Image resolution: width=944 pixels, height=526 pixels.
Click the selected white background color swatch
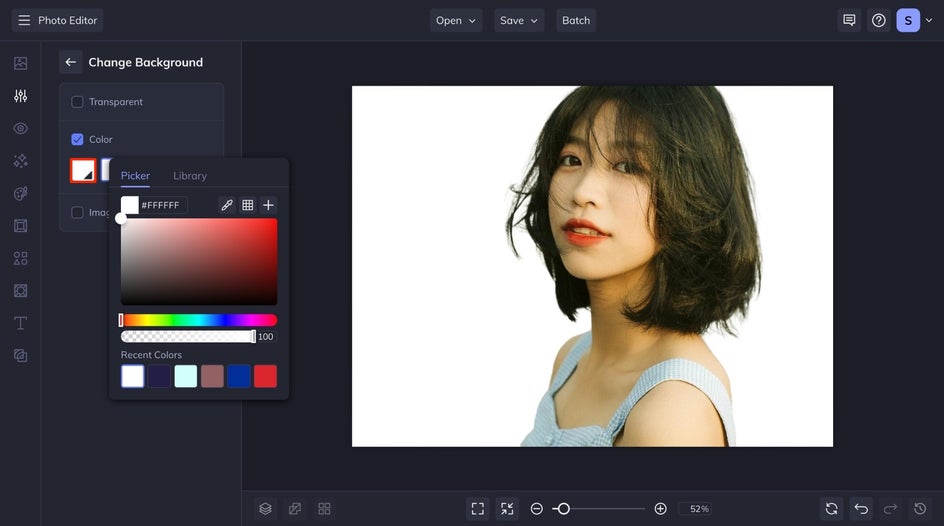[x=83, y=170]
